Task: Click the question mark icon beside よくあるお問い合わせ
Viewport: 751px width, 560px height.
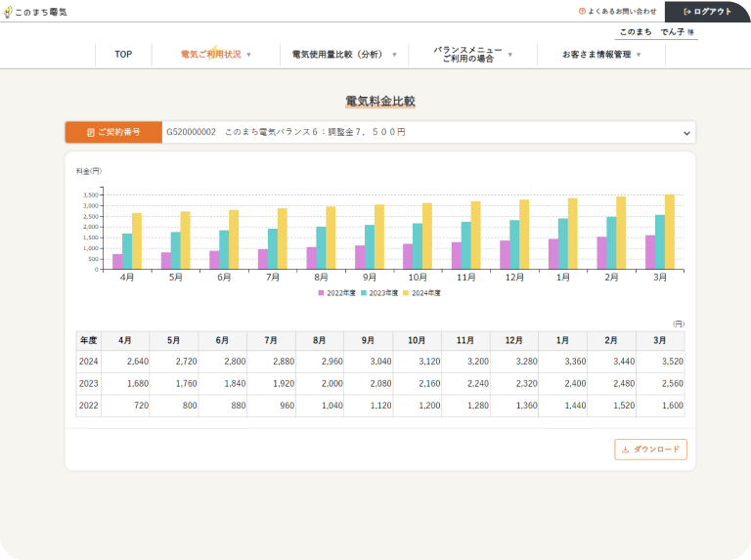Action: (x=582, y=12)
